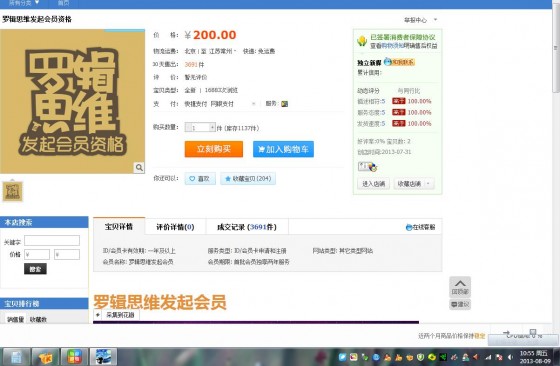Image resolution: width=560 pixels, height=366 pixels.
Task: Click the ¥200.00 price text
Action: [x=210, y=35]
